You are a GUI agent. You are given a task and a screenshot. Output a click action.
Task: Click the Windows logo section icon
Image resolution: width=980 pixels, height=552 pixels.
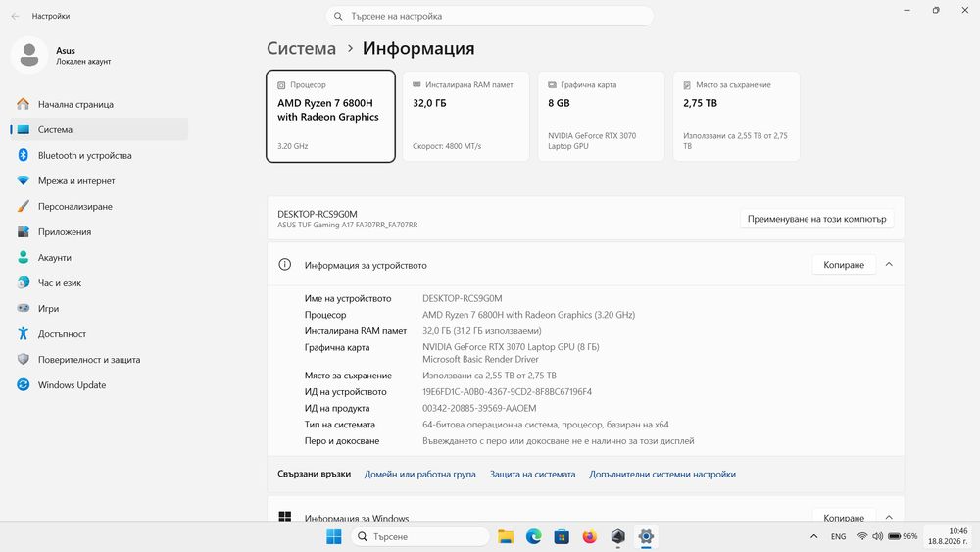click(x=285, y=517)
